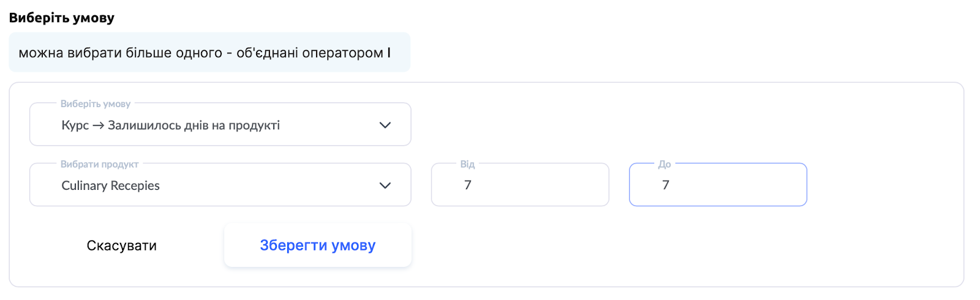Click the 'Від' floating label
The height and width of the screenshot is (300, 980).
(467, 164)
